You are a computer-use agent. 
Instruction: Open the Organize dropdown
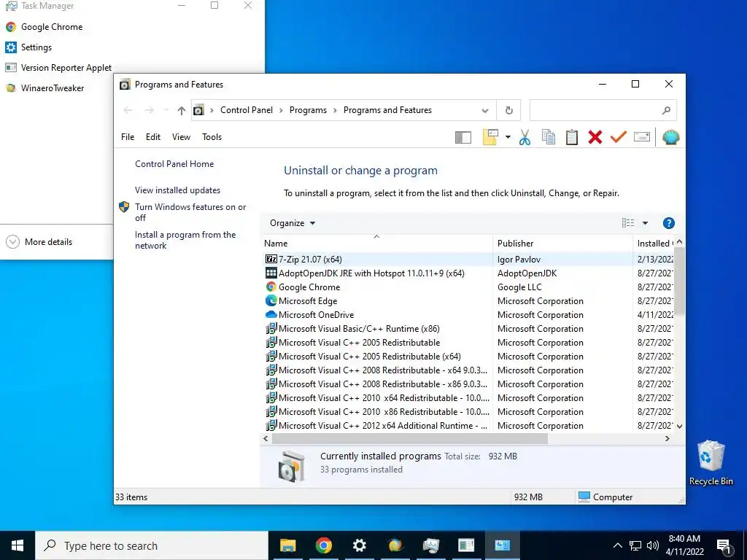pyautogui.click(x=292, y=223)
